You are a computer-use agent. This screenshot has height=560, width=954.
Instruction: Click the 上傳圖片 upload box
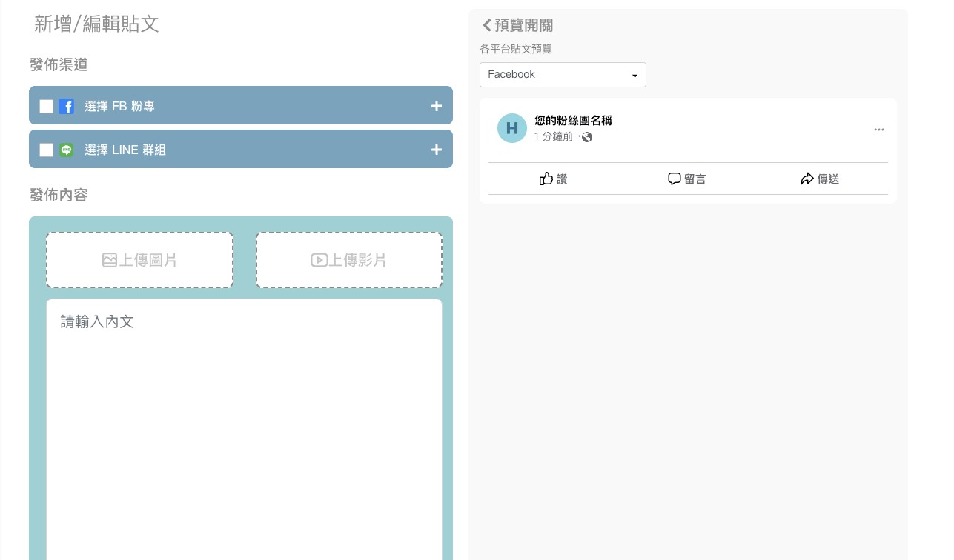click(x=139, y=260)
